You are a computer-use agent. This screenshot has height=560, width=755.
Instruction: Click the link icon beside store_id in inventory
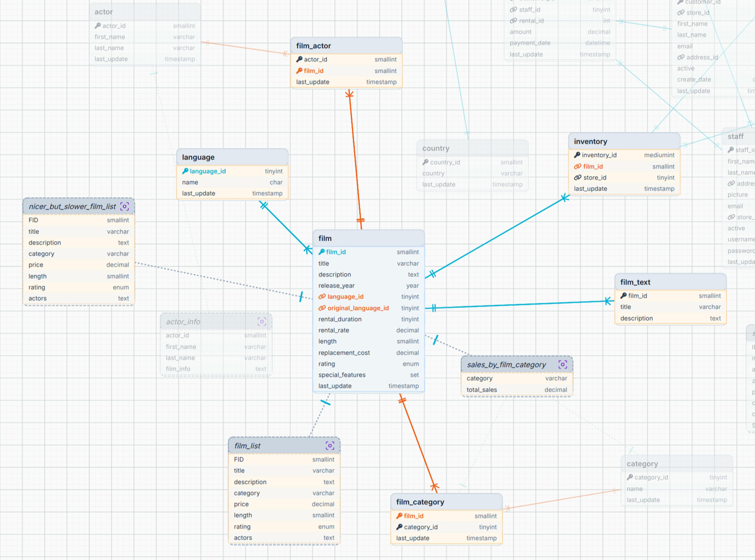pyautogui.click(x=577, y=177)
